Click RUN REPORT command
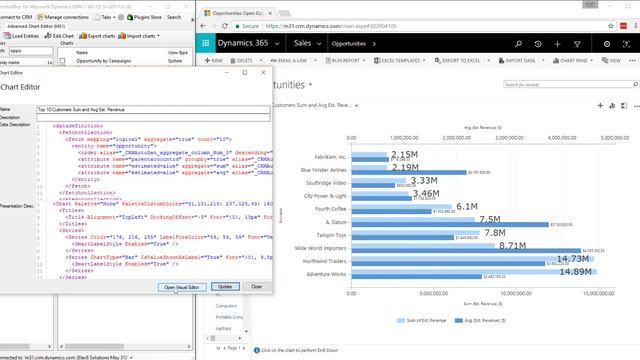This screenshot has height=360, width=640. 342,60
